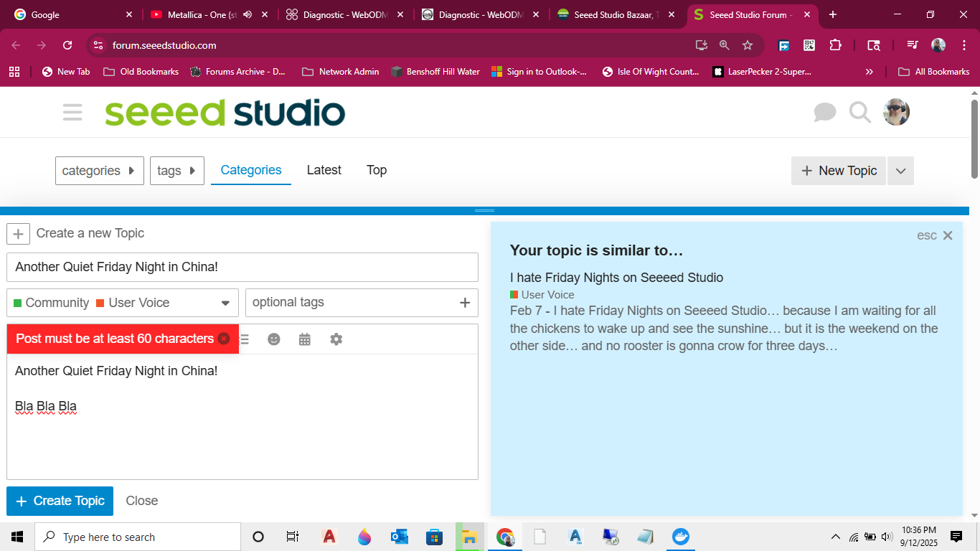The image size is (980, 551).
Task: Open File Explorer from taskbar
Action: (470, 537)
